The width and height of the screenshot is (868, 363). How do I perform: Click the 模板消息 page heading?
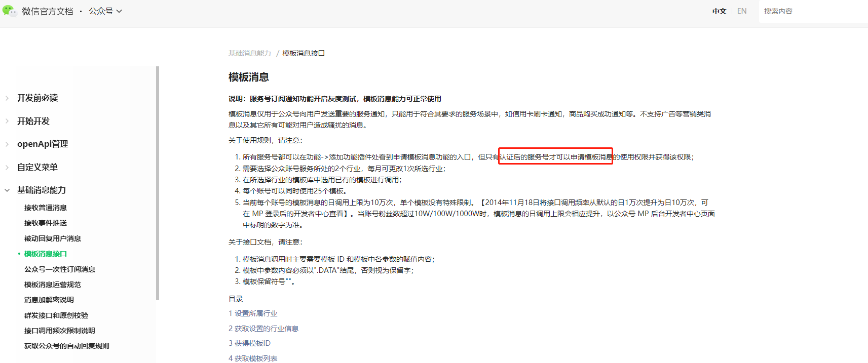pos(249,77)
